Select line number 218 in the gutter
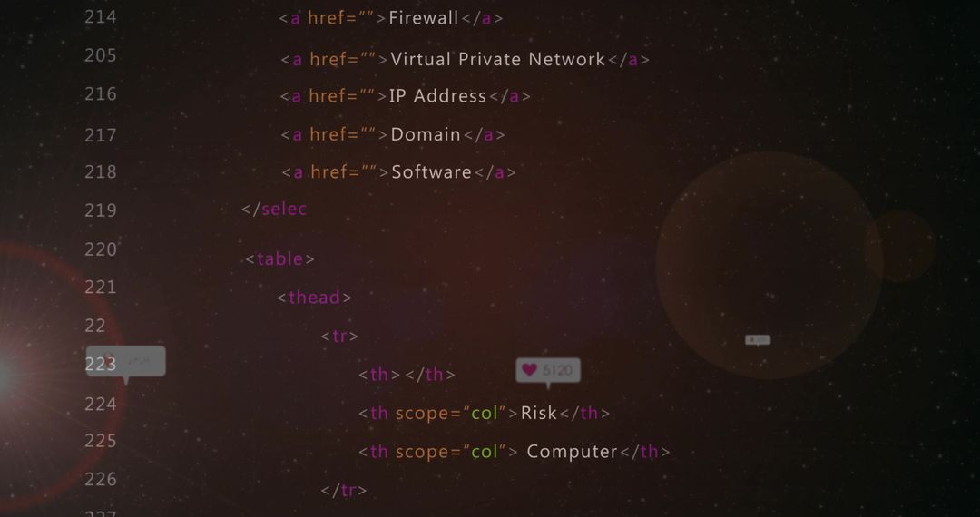The width and height of the screenshot is (980, 517). point(101,171)
